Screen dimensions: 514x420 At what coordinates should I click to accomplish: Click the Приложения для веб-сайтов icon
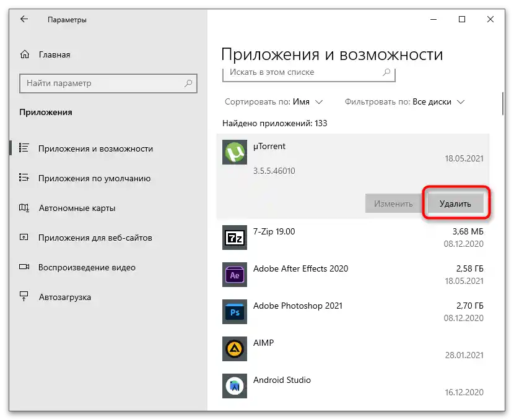point(24,238)
